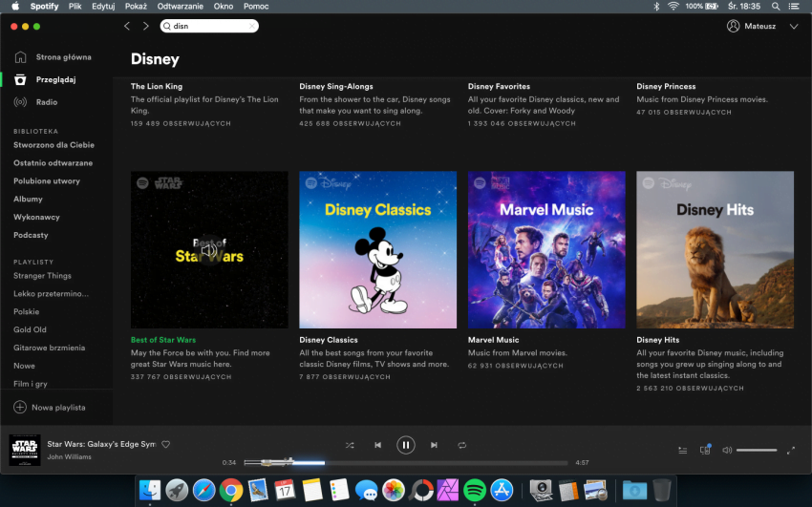Open the play queue icon
The width and height of the screenshot is (812, 507).
click(682, 450)
